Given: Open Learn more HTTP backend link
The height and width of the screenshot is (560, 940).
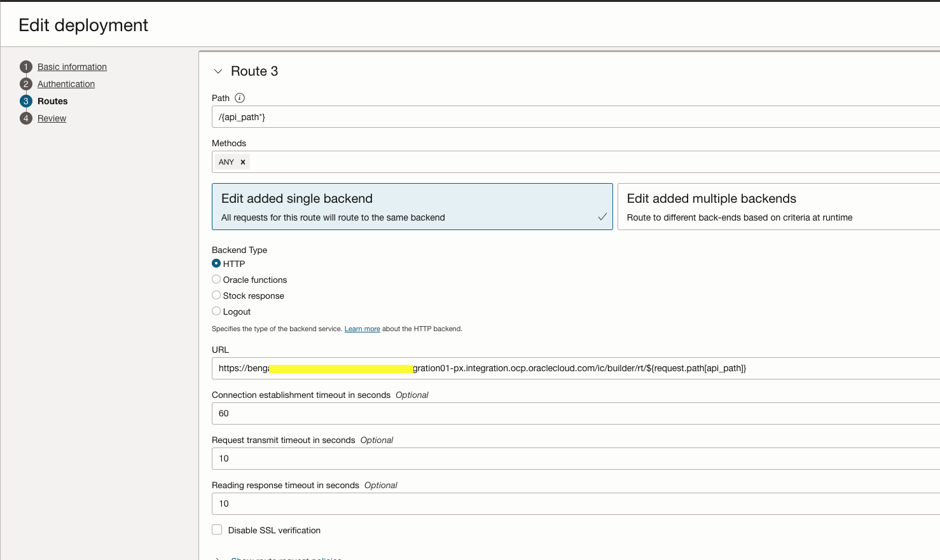Looking at the screenshot, I should [x=362, y=329].
